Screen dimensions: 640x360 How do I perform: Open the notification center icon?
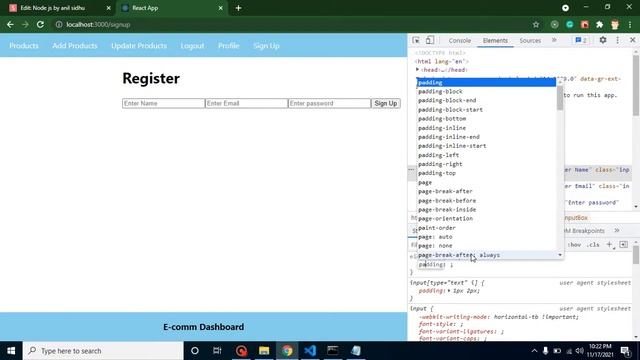point(625,351)
